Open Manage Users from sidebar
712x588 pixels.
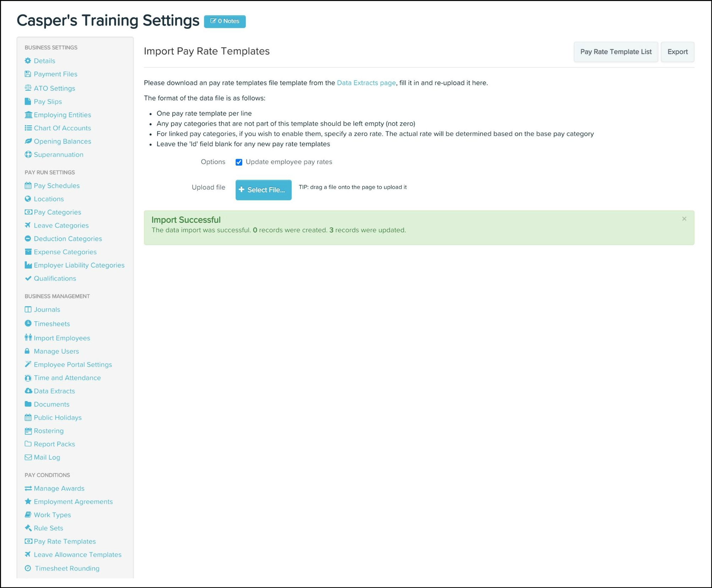(x=56, y=351)
